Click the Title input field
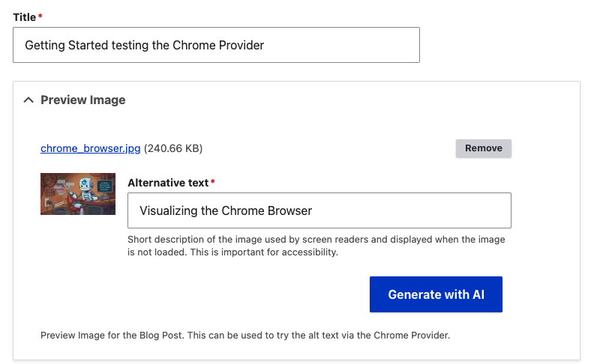Screen dimensions: 594x364 coord(216,45)
